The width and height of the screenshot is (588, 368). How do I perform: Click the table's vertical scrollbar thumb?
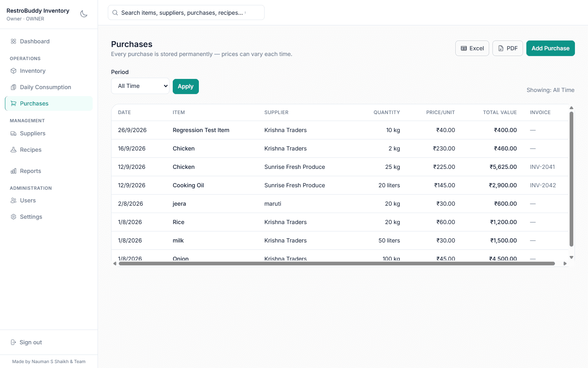[x=572, y=179]
